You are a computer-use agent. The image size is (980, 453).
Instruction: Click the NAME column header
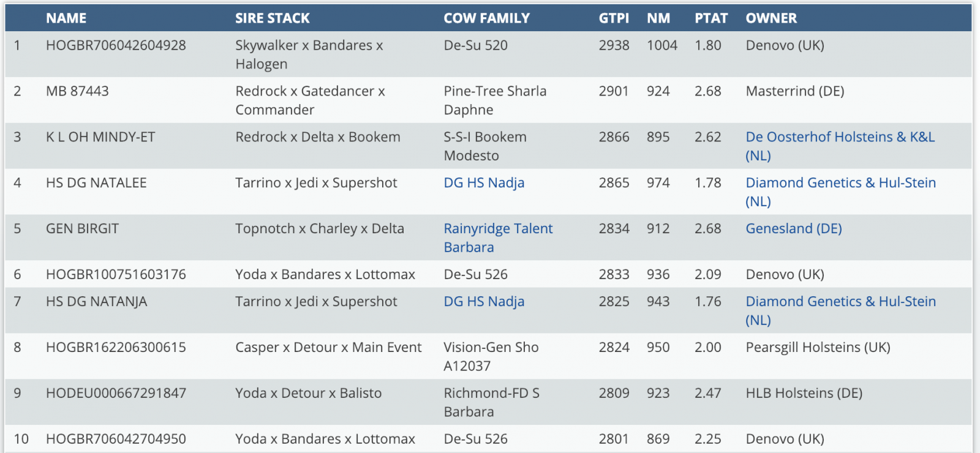pos(66,18)
